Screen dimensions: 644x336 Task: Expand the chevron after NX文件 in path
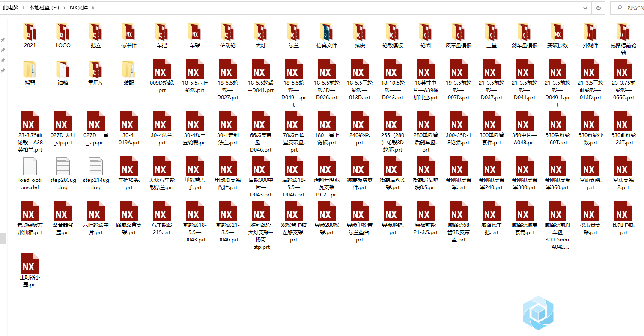93,8
